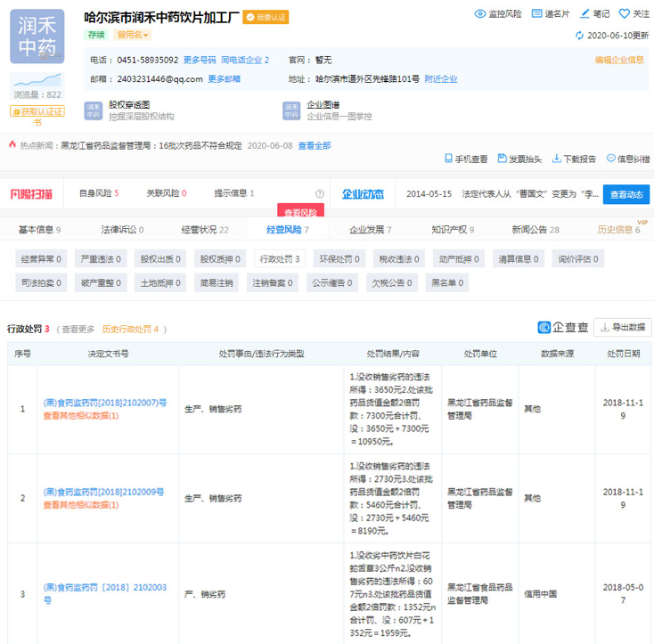Select the 严重违法 0 filter
The width and height of the screenshot is (654, 644).
tap(101, 259)
